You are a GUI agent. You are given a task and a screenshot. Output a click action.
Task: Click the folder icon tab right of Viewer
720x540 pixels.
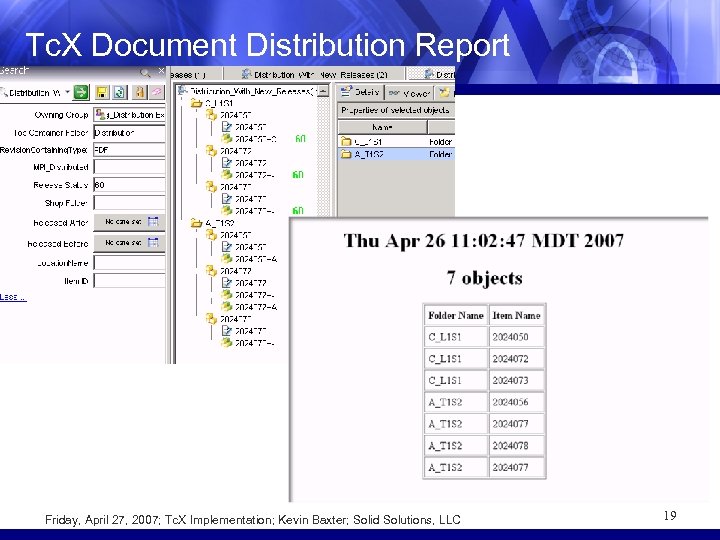coord(444,93)
